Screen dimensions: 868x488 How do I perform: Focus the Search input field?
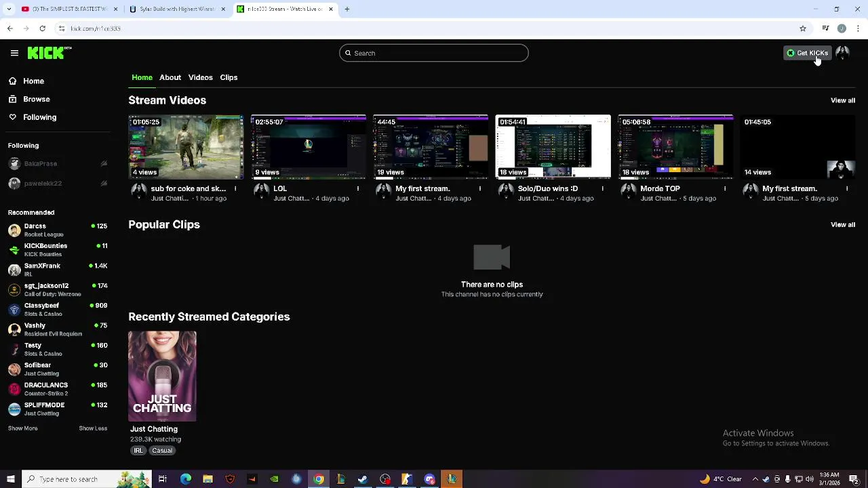(x=434, y=53)
